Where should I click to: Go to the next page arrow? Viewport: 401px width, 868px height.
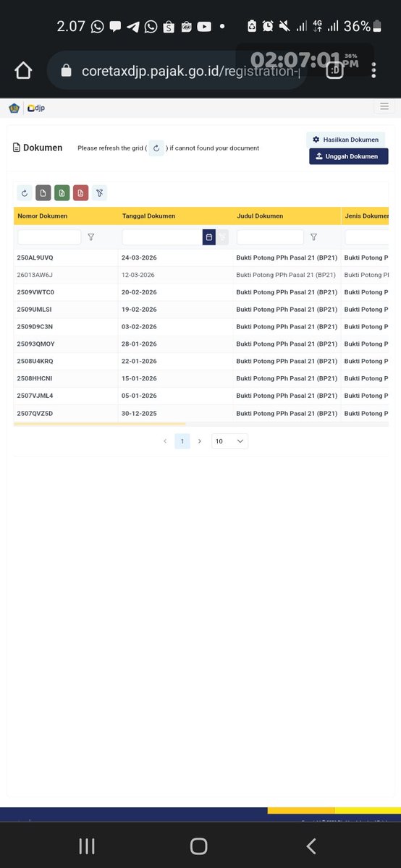pos(200,441)
